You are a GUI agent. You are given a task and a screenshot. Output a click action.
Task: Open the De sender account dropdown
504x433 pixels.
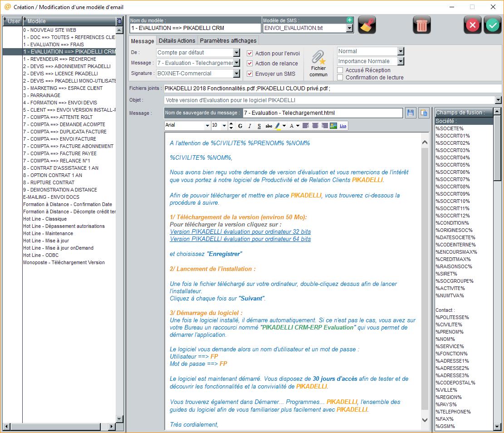click(236, 53)
